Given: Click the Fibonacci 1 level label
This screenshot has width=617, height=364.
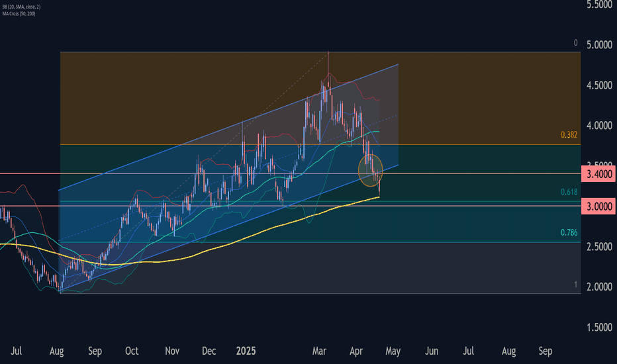Looking at the screenshot, I should (x=576, y=284).
